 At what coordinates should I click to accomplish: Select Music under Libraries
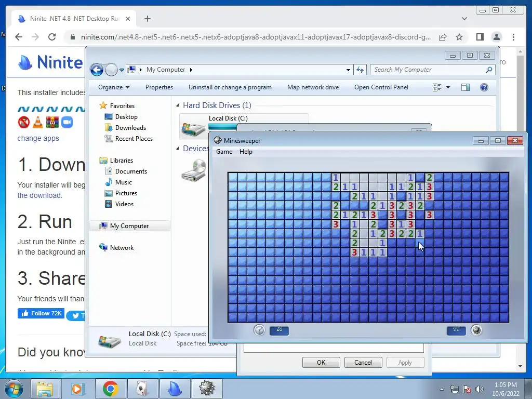pos(124,182)
